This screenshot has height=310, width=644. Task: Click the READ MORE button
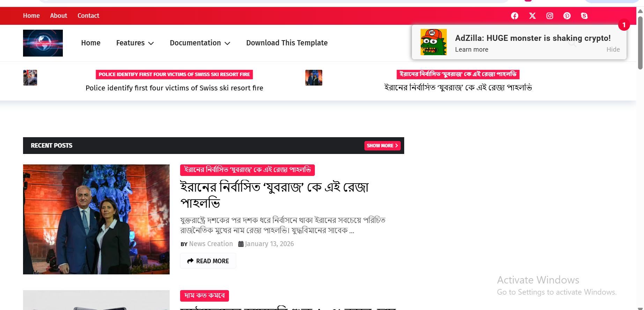coord(208,261)
